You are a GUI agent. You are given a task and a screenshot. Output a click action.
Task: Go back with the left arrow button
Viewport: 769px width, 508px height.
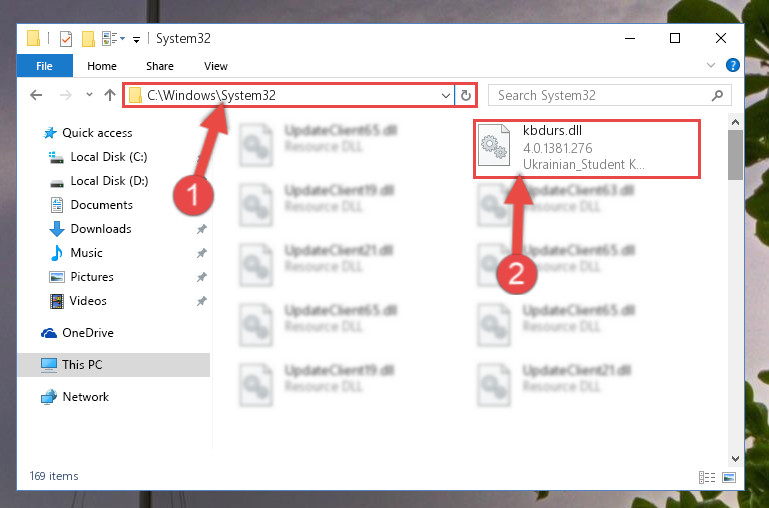(36, 95)
